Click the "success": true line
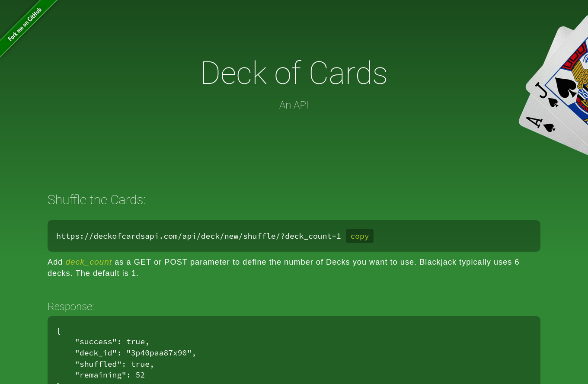The height and width of the screenshot is (384, 588). pos(112,342)
